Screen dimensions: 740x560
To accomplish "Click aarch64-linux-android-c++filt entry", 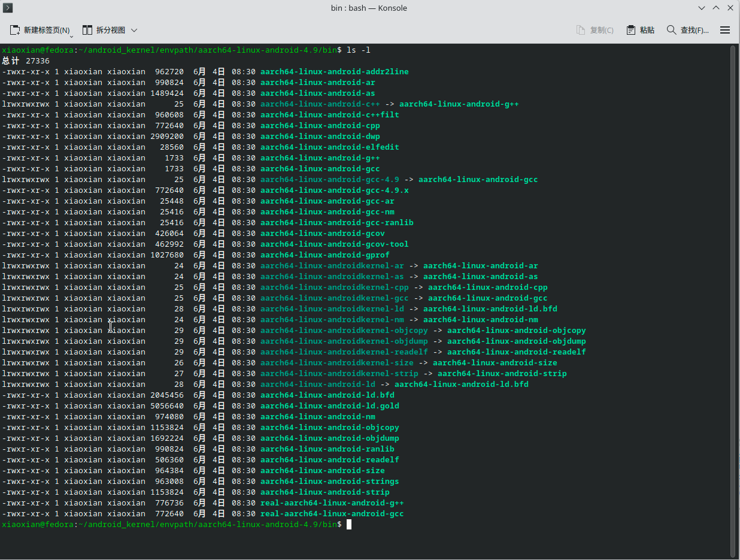I will pos(330,115).
